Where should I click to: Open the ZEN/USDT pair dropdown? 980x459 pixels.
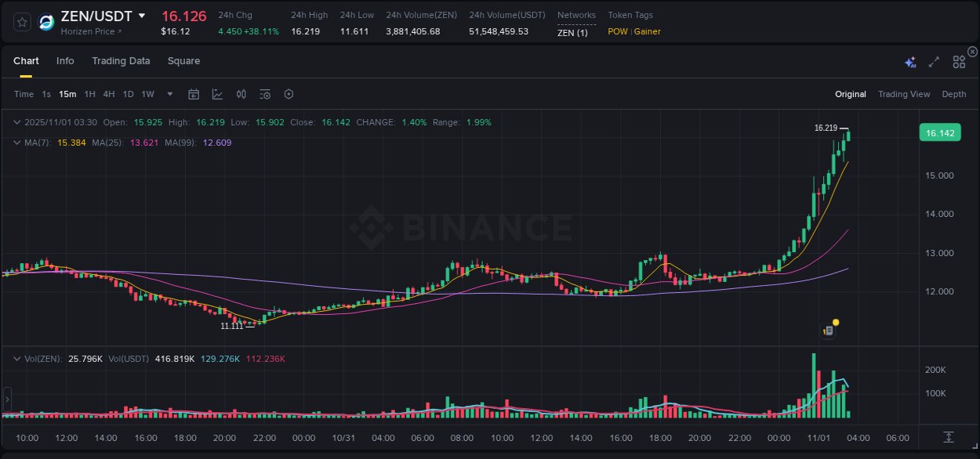(x=142, y=16)
